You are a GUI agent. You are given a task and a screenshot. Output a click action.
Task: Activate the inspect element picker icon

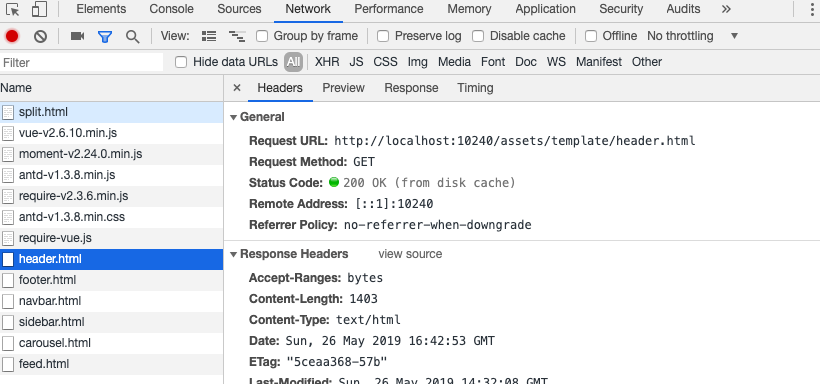pos(13,9)
